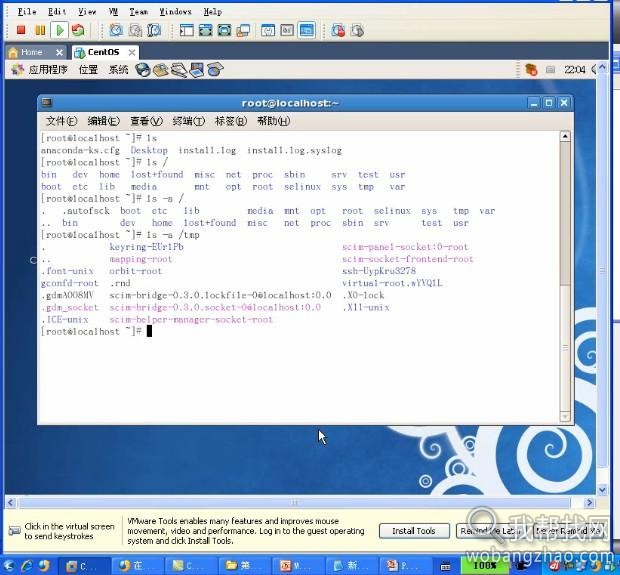620x575 pixels.
Task: Click the highlighted Console view icon
Action: pyautogui.click(x=307, y=30)
